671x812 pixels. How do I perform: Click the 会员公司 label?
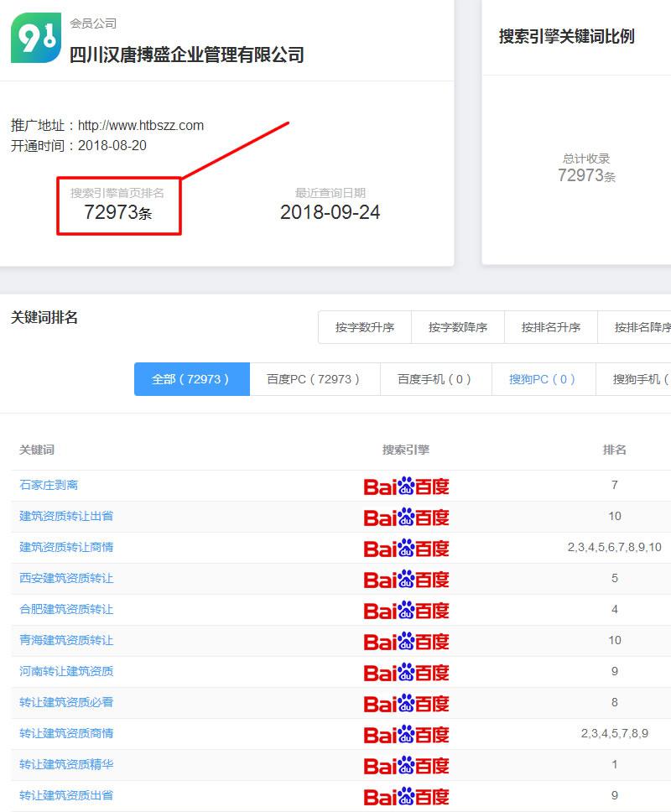(x=93, y=23)
